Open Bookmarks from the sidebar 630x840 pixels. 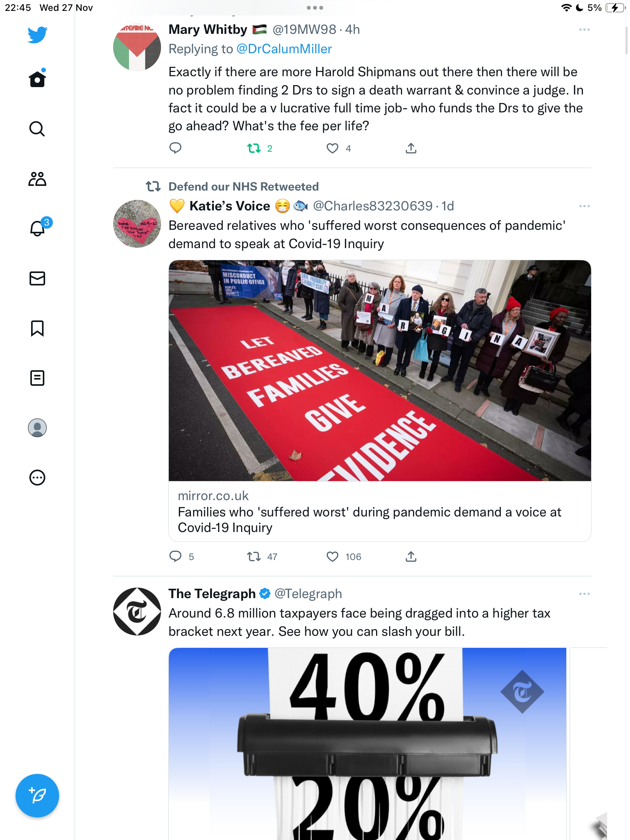pyautogui.click(x=37, y=328)
